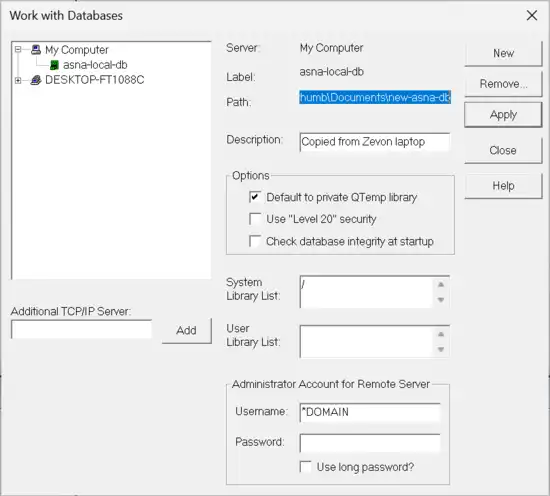Click System Library List scroll down arrow
Image resolution: width=550 pixels, height=496 pixels.
tap(441, 300)
